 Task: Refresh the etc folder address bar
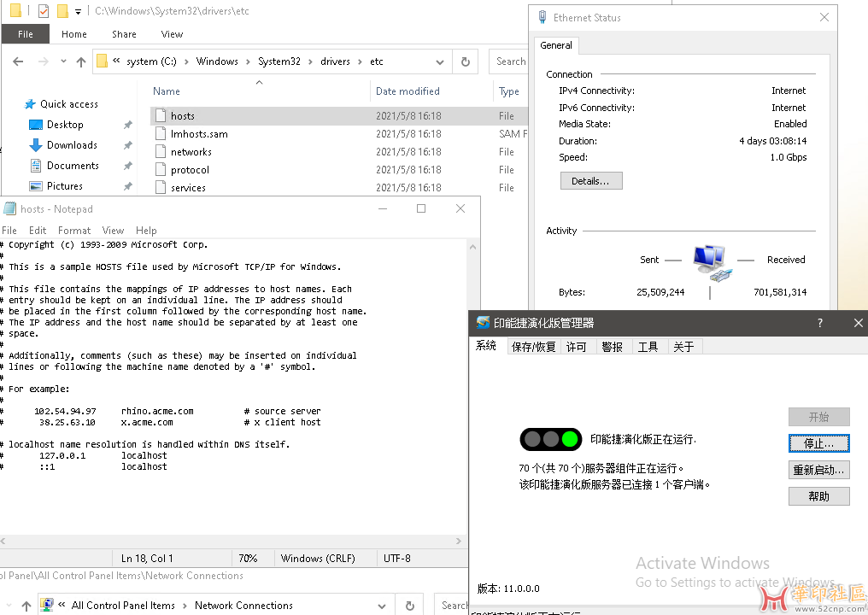coord(466,61)
